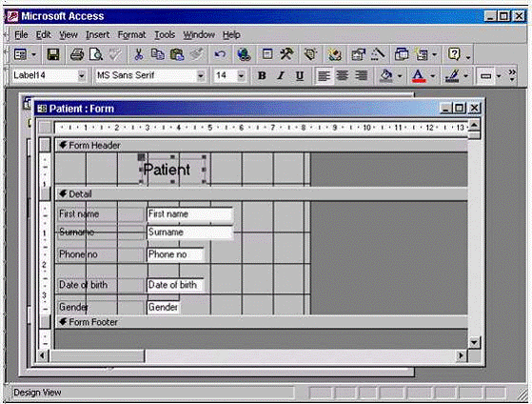Click the Form Header section bar
Screen dimensions: 532x404
(x=262, y=146)
